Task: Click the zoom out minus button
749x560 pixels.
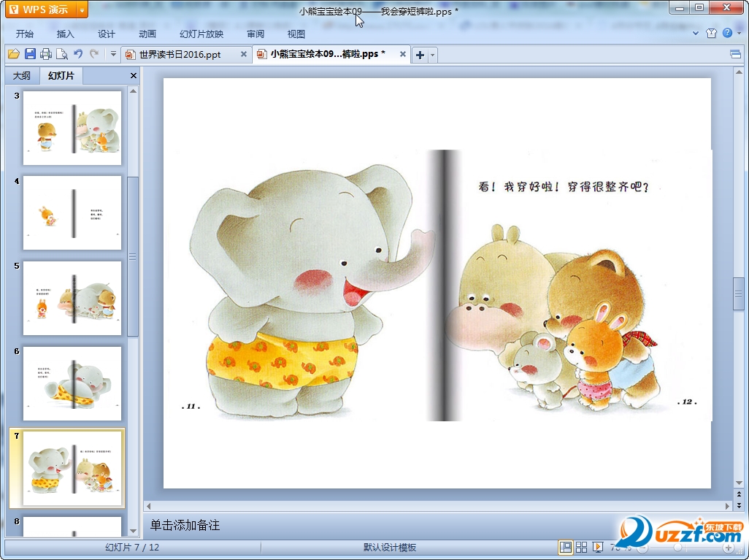Action: point(643,548)
